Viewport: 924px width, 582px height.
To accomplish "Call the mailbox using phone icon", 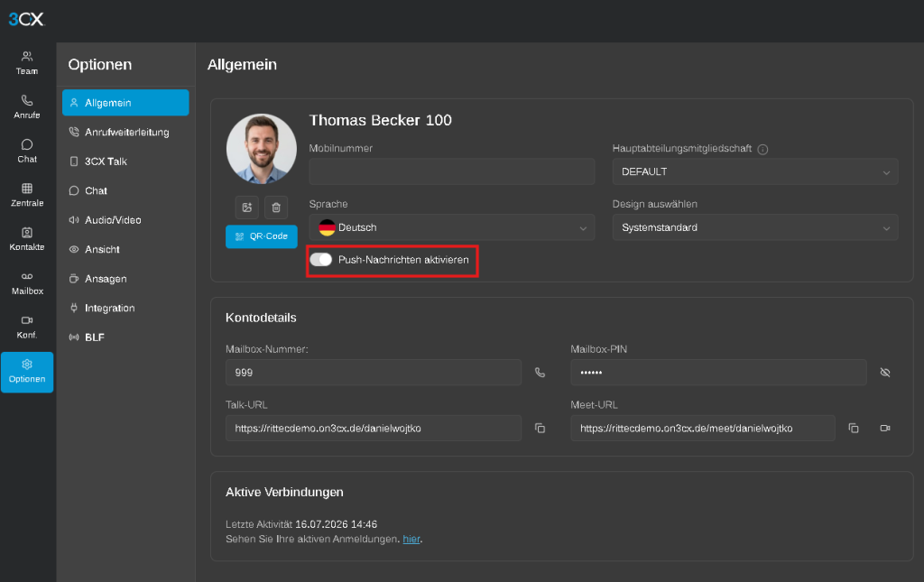I will (540, 373).
